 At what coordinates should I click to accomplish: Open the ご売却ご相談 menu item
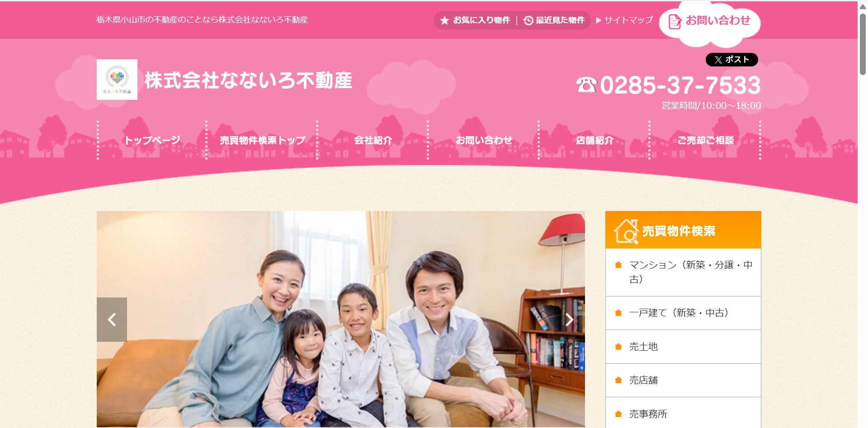click(x=705, y=140)
